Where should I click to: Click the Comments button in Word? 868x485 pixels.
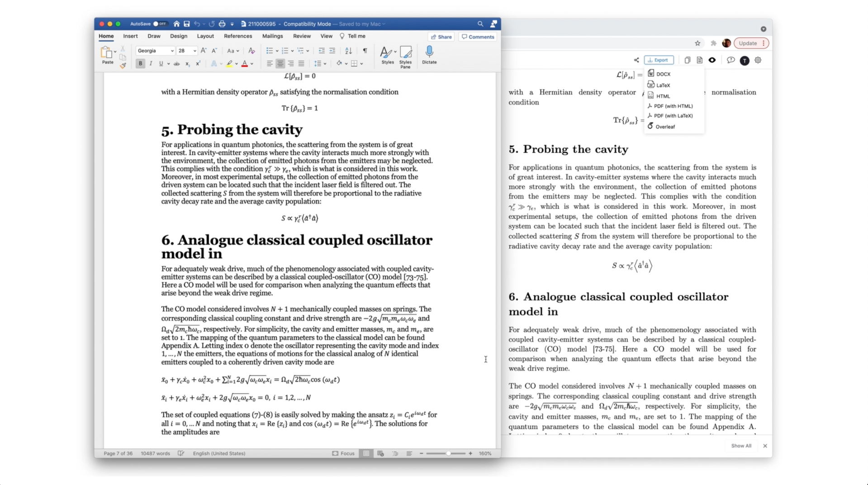pos(478,37)
